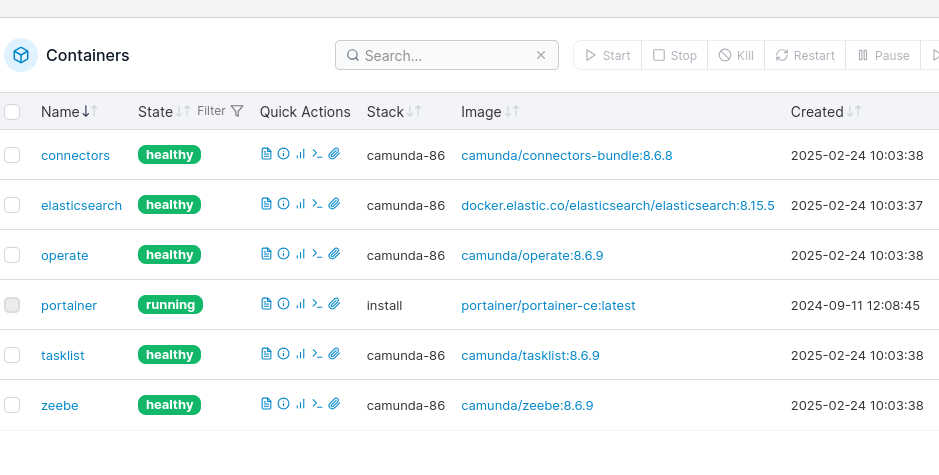Viewport: 939px width, 475px height.
Task: Open inspect icon for connectors container
Action: click(x=283, y=154)
